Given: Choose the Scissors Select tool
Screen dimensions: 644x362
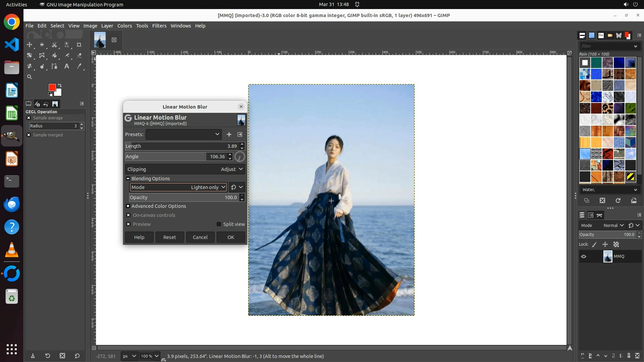Looking at the screenshot, I should [54, 45].
